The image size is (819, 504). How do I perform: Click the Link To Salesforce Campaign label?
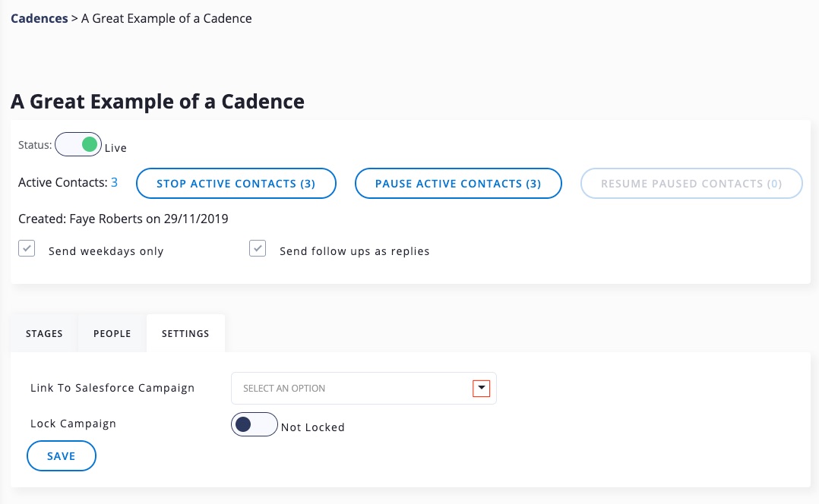112,388
